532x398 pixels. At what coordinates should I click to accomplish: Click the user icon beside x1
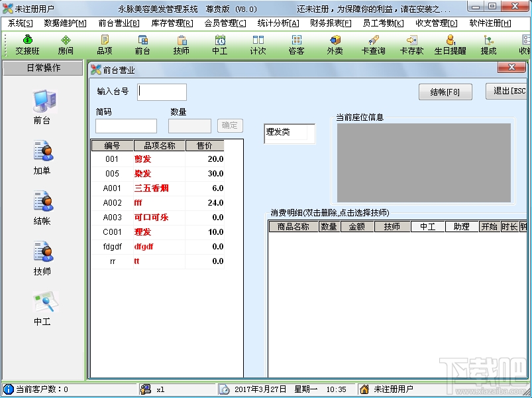(x=145, y=389)
